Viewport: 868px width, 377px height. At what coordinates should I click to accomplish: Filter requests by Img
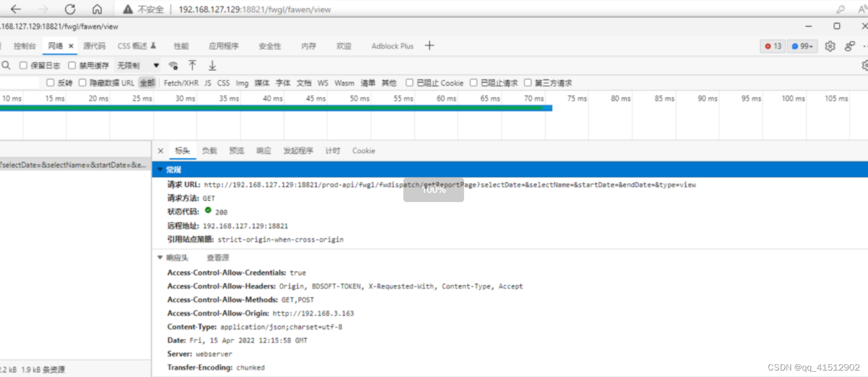click(242, 83)
